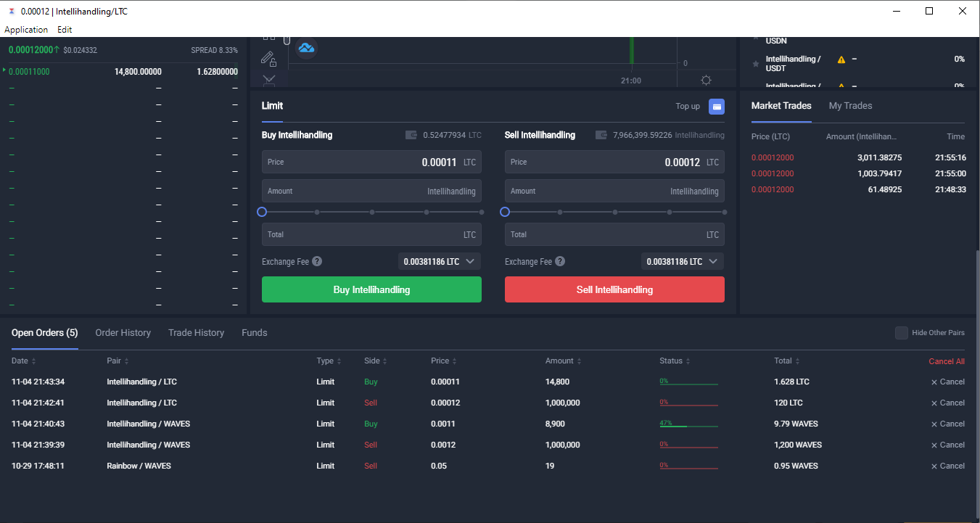Viewport: 980px width, 523px height.
Task: Click the app logo in the title bar
Action: 11,12
